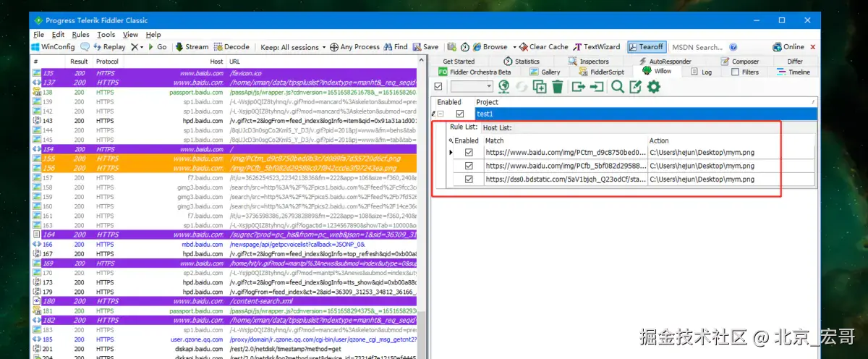868x359 pixels.
Task: Toggle the Enabled checkbox for the dss0.bdstatic.com rule
Action: pyautogui.click(x=469, y=179)
